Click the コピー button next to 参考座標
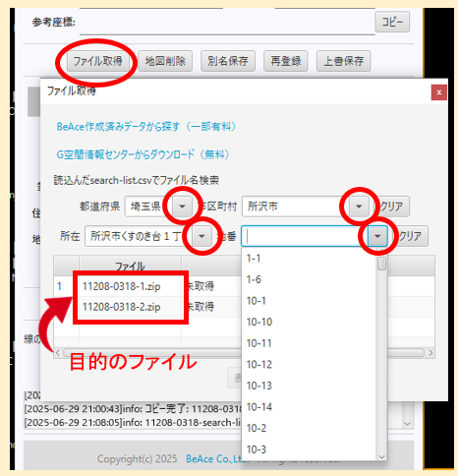Screen dimensions: 458x476 tap(392, 22)
